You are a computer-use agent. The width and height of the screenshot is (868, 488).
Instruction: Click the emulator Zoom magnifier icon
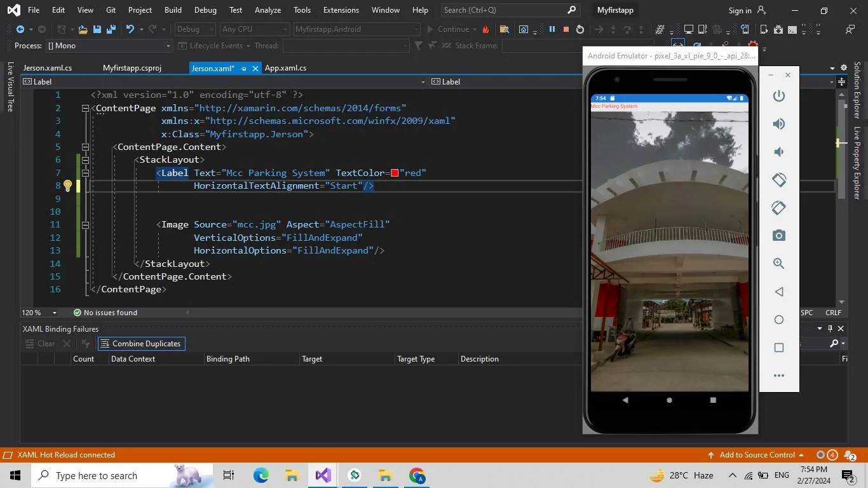(x=779, y=264)
